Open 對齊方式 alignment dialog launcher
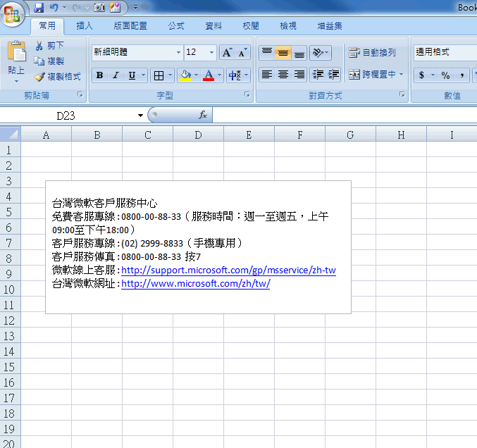This screenshot has height=448, width=477. (x=402, y=94)
